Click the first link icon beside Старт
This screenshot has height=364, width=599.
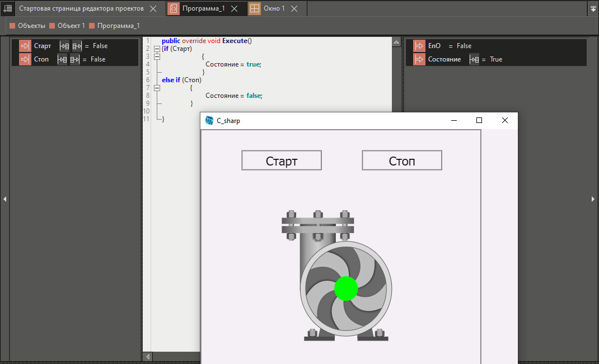pyautogui.click(x=64, y=46)
